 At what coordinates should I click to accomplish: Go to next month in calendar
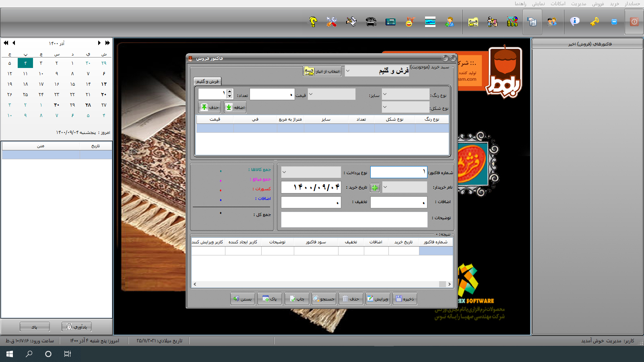[x=99, y=43]
